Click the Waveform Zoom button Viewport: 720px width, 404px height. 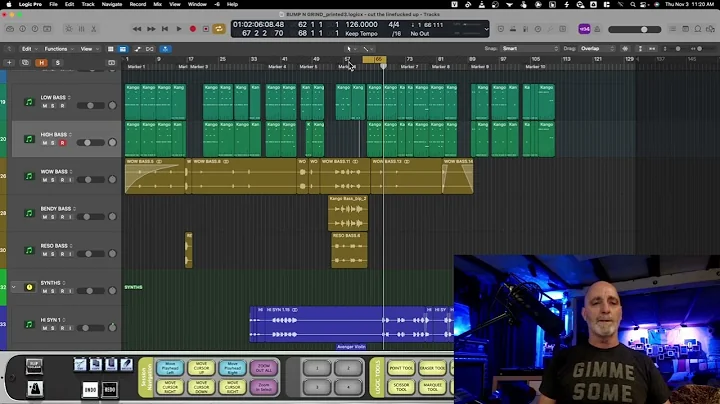click(625, 49)
